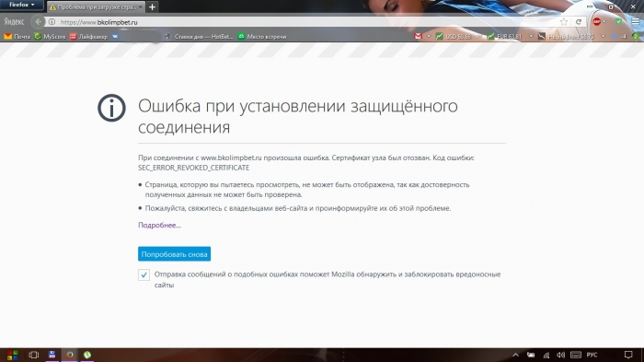Open the Action Center notifications icon
This screenshot has height=362, width=644.
pyautogui.click(x=628, y=355)
